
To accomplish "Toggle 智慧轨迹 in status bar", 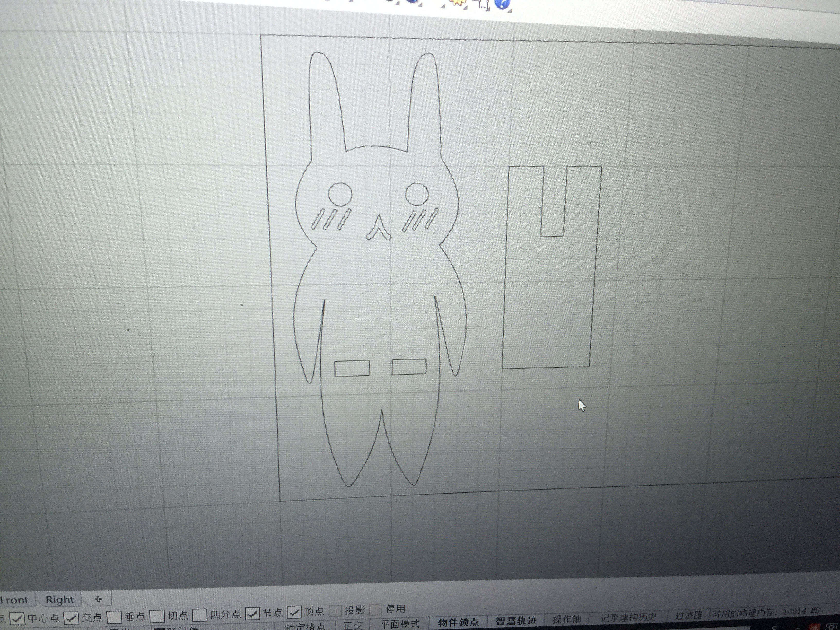I will click(x=516, y=620).
